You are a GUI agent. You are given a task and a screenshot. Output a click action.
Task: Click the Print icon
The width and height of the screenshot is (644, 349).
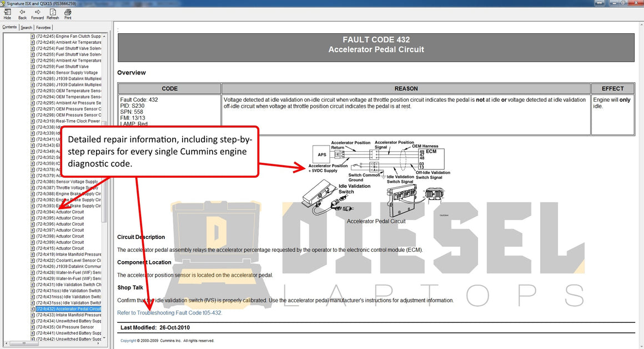(x=68, y=14)
